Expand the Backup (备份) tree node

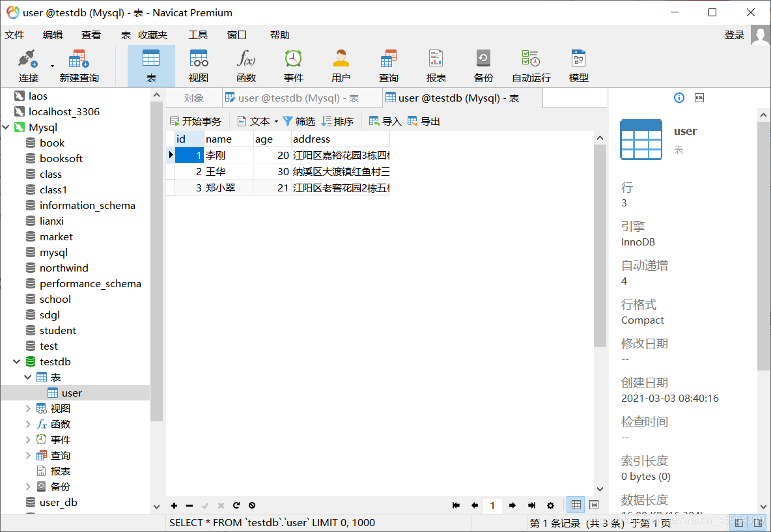[28, 487]
